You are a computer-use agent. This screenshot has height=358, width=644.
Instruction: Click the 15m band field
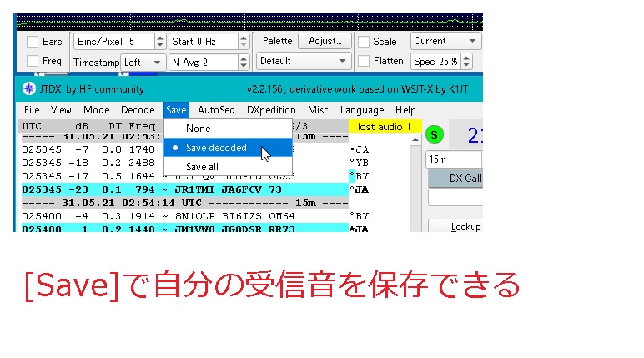point(454,159)
